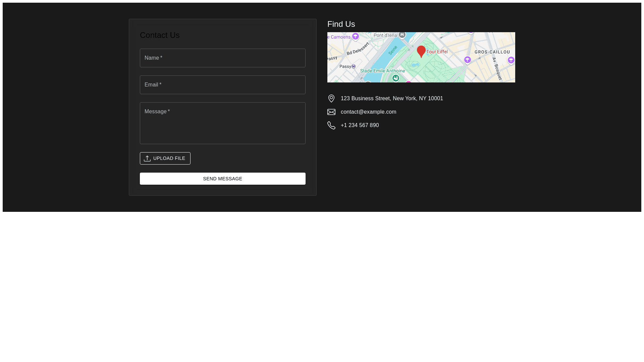
Task: Click the +1 234 567 890 phone number
Action: pos(360,125)
